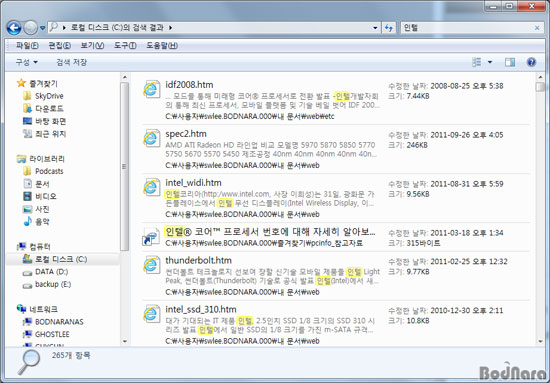The image size is (550, 383).
Task: Open the 비디오 library
Action: click(40, 196)
